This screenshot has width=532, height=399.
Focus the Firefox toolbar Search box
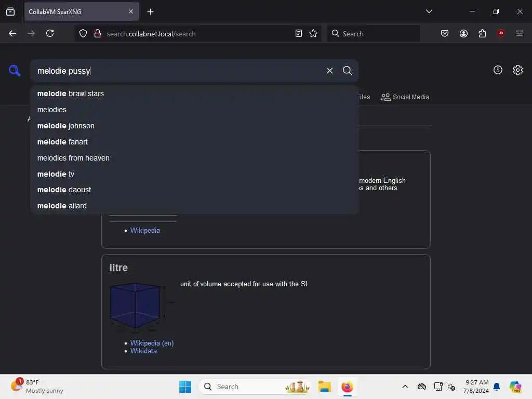tap(373, 34)
